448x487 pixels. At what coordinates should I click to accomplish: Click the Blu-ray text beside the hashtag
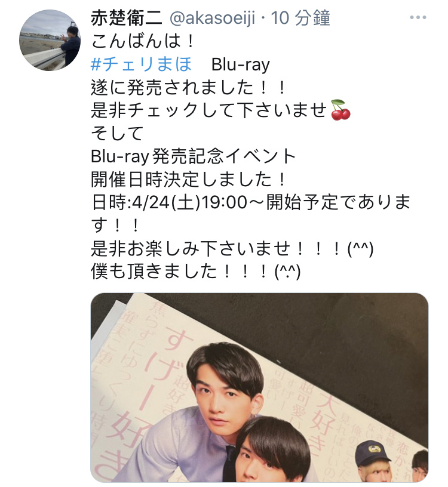(241, 64)
